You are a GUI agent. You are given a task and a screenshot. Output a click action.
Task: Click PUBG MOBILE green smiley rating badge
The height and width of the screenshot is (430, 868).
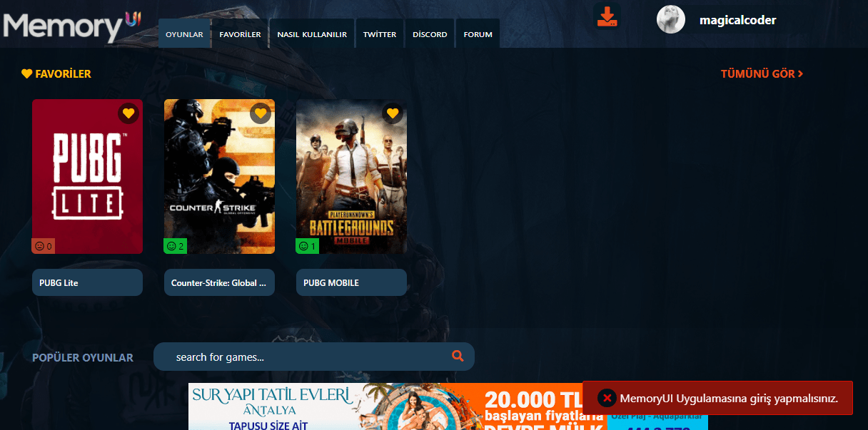308,246
